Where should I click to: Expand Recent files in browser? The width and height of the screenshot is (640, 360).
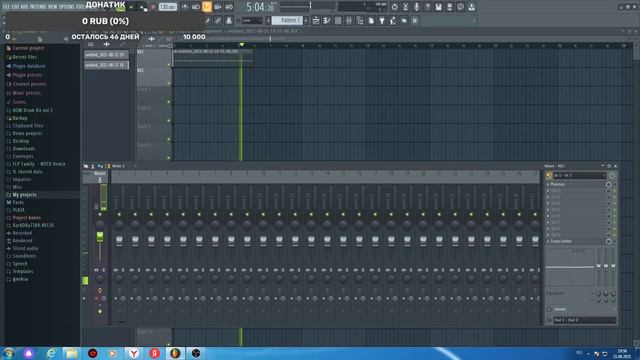24,57
